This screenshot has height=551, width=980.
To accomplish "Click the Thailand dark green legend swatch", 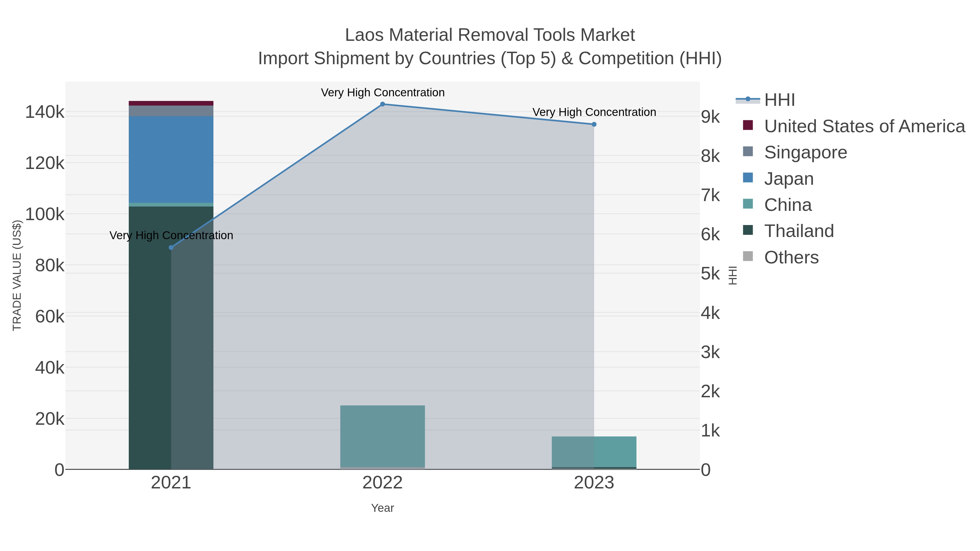I will click(748, 230).
